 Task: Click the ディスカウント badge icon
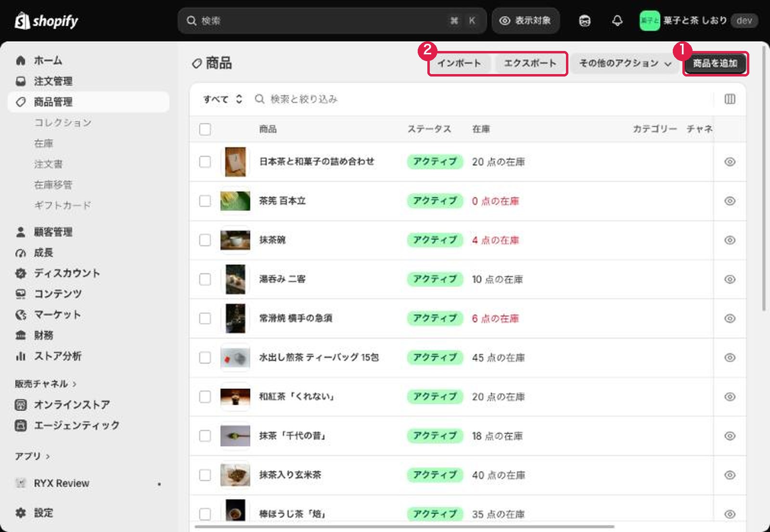(21, 273)
